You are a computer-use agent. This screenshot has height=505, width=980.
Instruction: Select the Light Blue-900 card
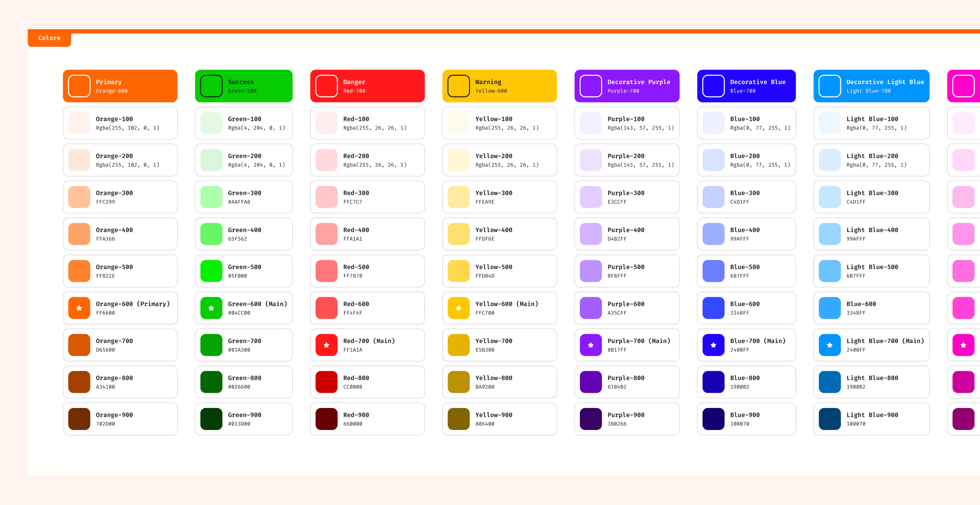pos(871,419)
